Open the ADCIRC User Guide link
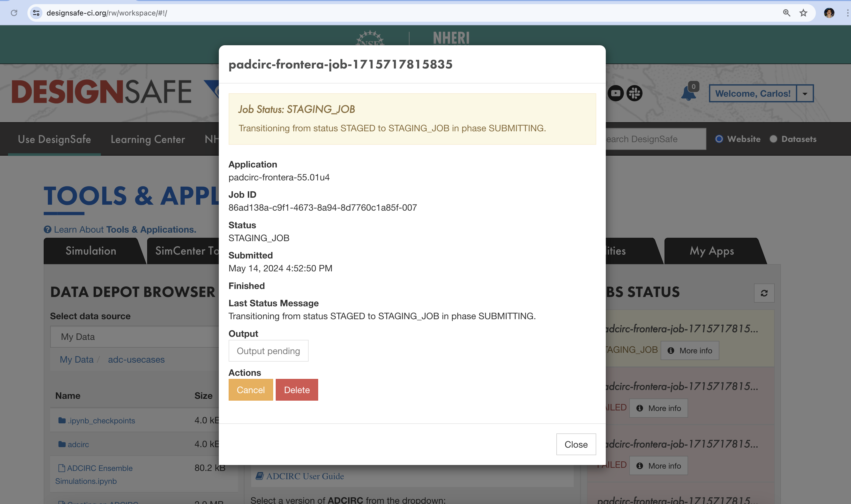The width and height of the screenshot is (851, 504). pos(305,476)
